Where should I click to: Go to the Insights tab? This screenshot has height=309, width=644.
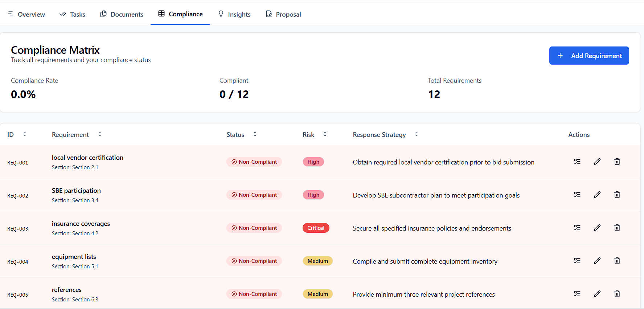coord(234,14)
